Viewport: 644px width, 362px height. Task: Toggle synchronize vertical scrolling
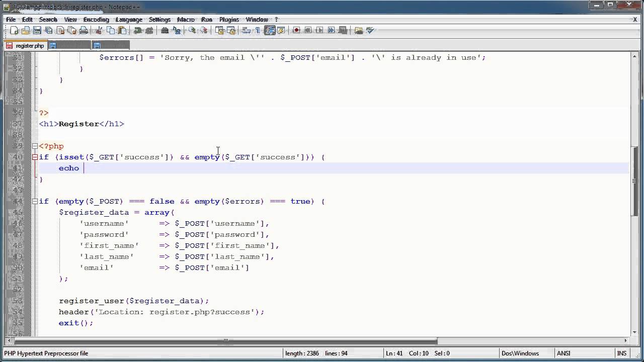[219, 31]
